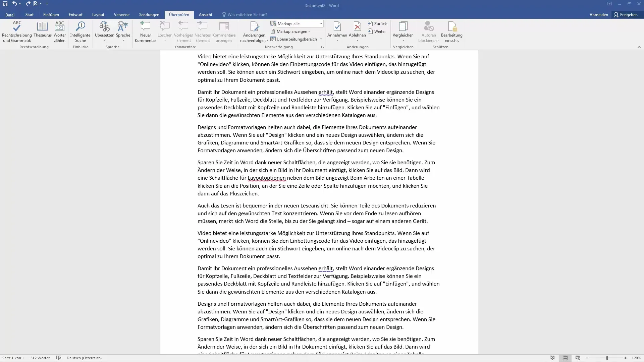Jump to next change with Weiter
The width and height of the screenshot is (644, 362).
(377, 32)
